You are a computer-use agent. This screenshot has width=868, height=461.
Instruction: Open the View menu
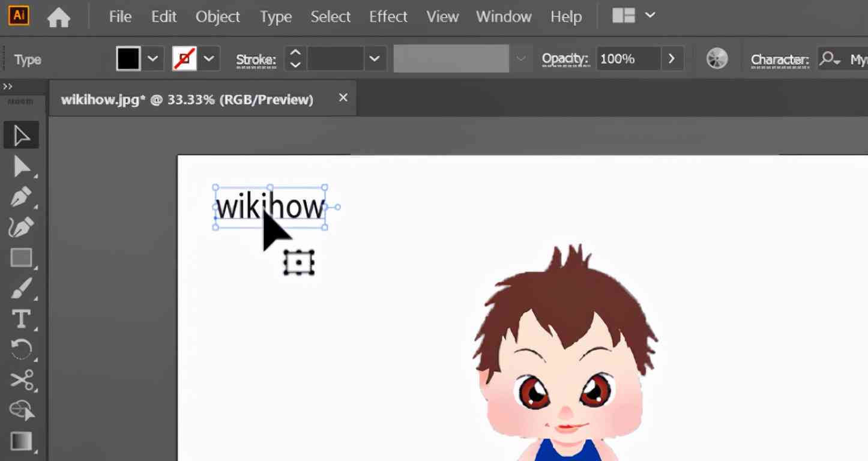click(442, 17)
